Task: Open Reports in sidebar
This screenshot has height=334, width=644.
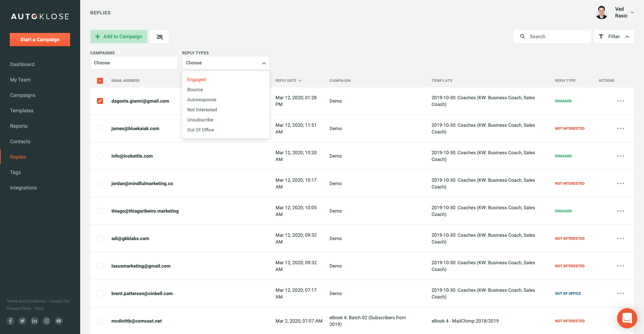Action: (19, 126)
